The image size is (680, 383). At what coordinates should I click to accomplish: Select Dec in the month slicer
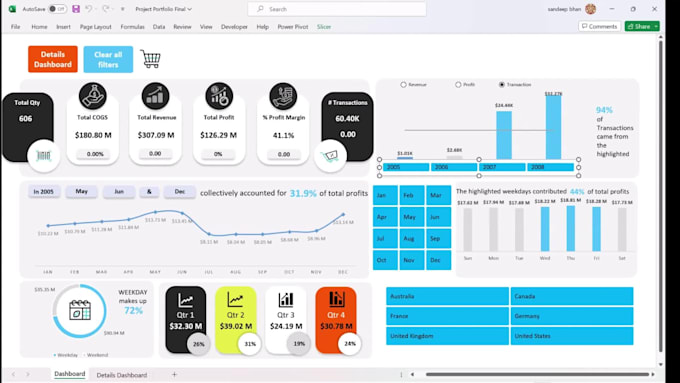(438, 260)
